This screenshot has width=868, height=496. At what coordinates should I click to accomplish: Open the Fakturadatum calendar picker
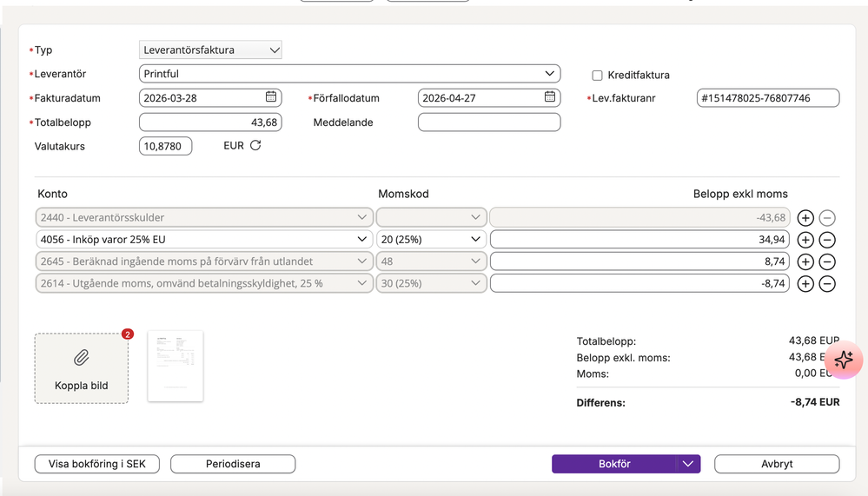tap(271, 96)
